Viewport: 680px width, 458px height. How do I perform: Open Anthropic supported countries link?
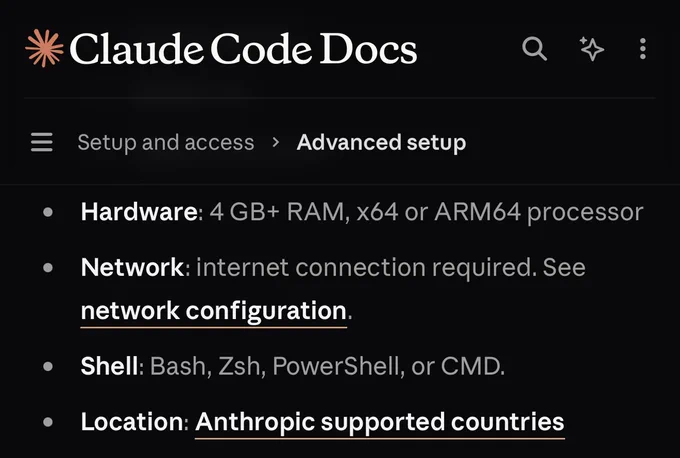tap(379, 422)
